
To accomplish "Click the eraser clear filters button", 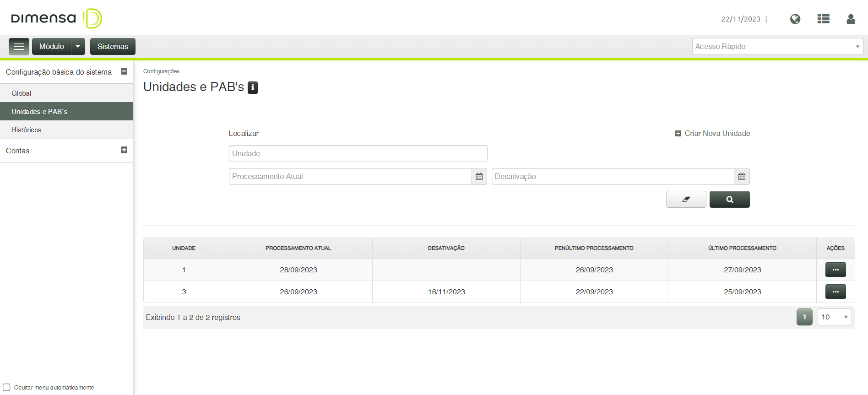I will [686, 200].
